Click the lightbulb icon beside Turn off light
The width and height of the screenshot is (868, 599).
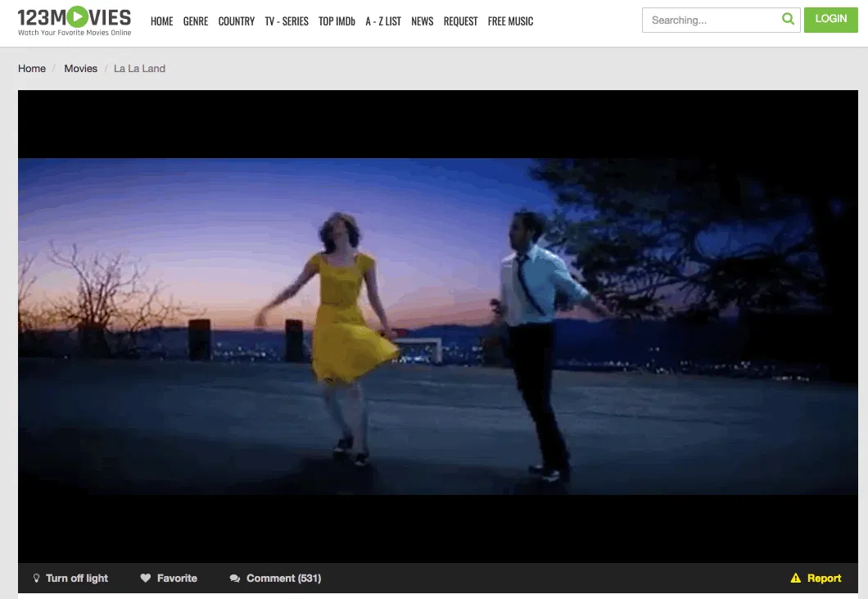click(x=37, y=578)
